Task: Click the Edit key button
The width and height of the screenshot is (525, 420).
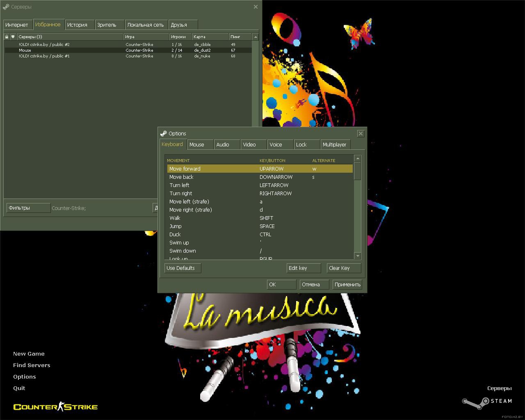Action: 304,268
